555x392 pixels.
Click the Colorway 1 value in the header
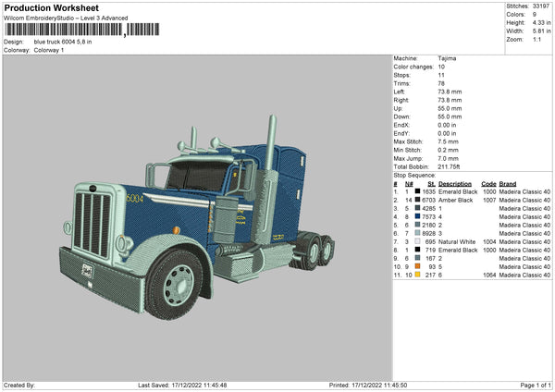click(x=49, y=50)
